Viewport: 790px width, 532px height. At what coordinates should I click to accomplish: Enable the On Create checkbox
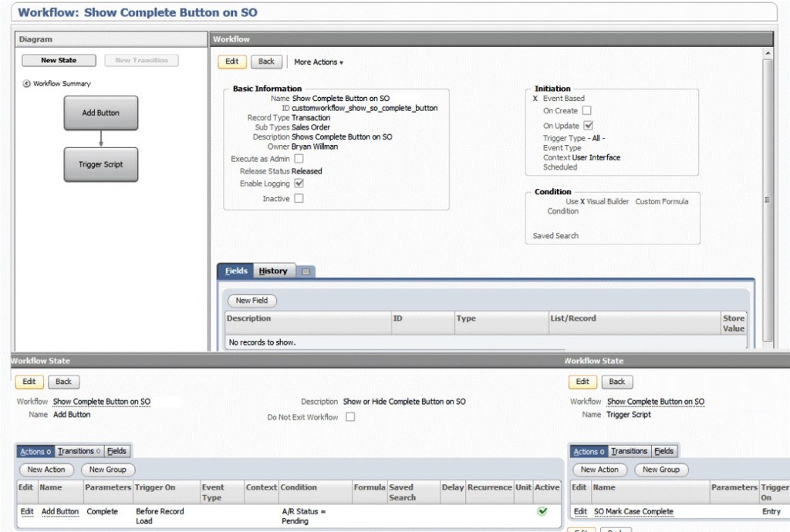(x=586, y=110)
